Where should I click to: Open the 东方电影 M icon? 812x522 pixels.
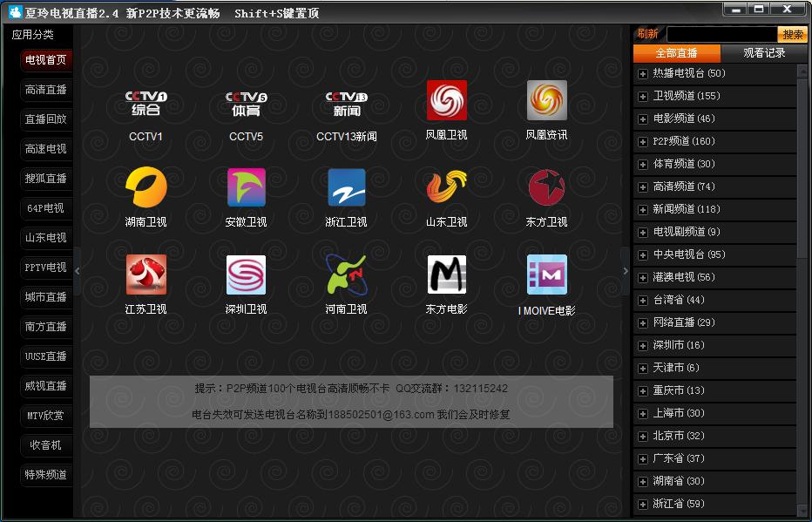coord(447,275)
